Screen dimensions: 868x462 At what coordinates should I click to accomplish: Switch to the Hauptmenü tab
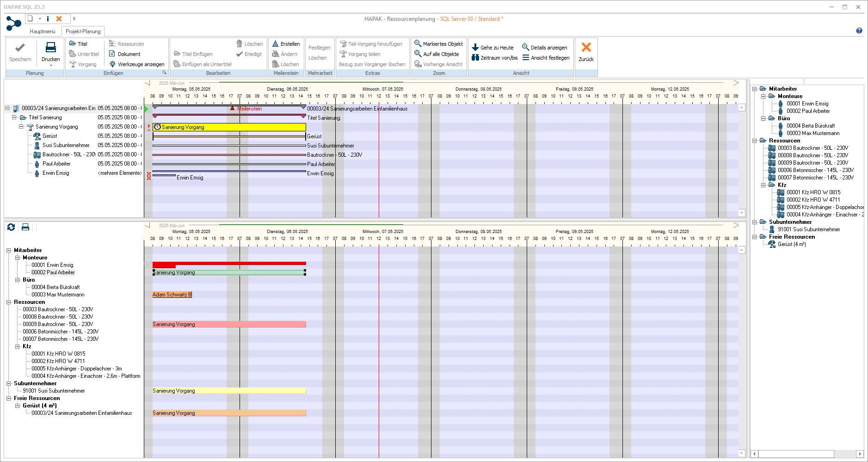tap(42, 31)
